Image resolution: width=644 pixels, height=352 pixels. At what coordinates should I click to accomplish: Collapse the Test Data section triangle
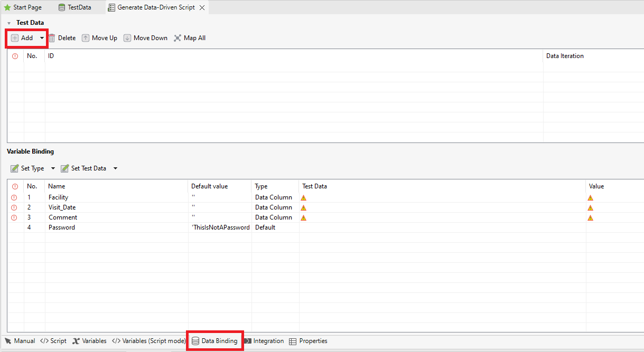click(9, 23)
